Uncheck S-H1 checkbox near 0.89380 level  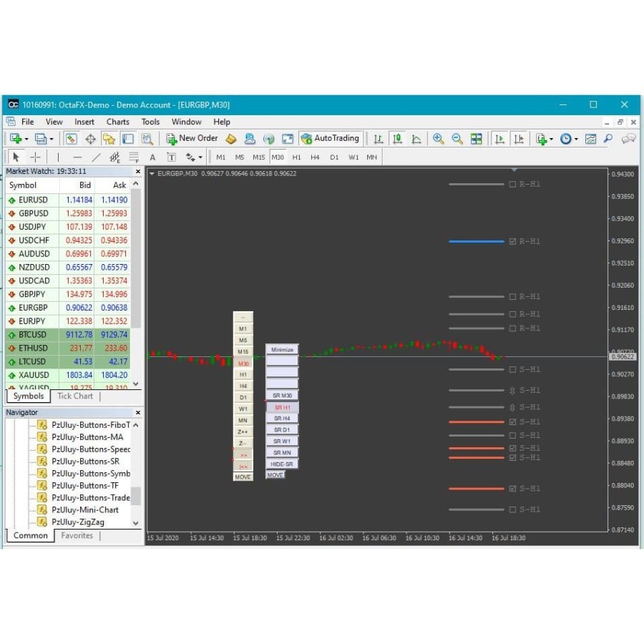512,421
